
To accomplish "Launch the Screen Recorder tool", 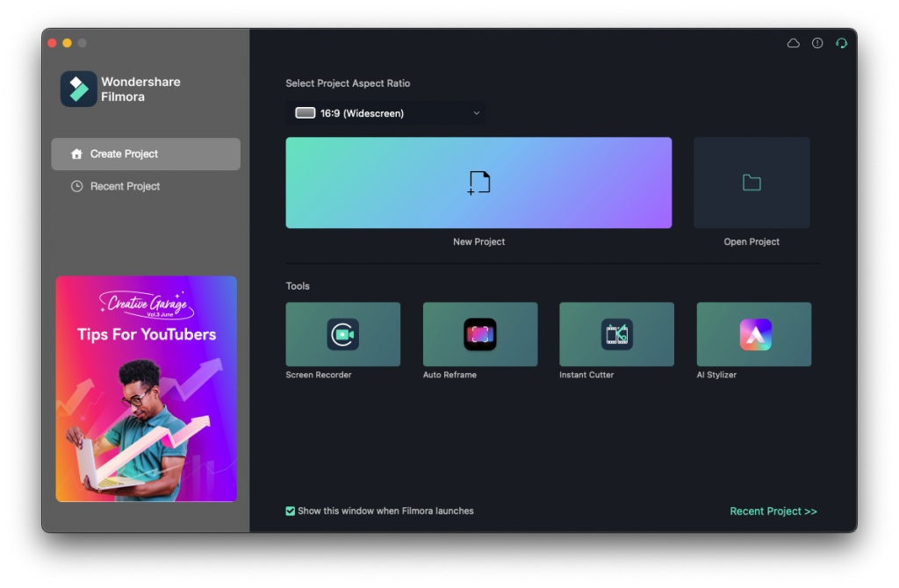I will [x=343, y=334].
